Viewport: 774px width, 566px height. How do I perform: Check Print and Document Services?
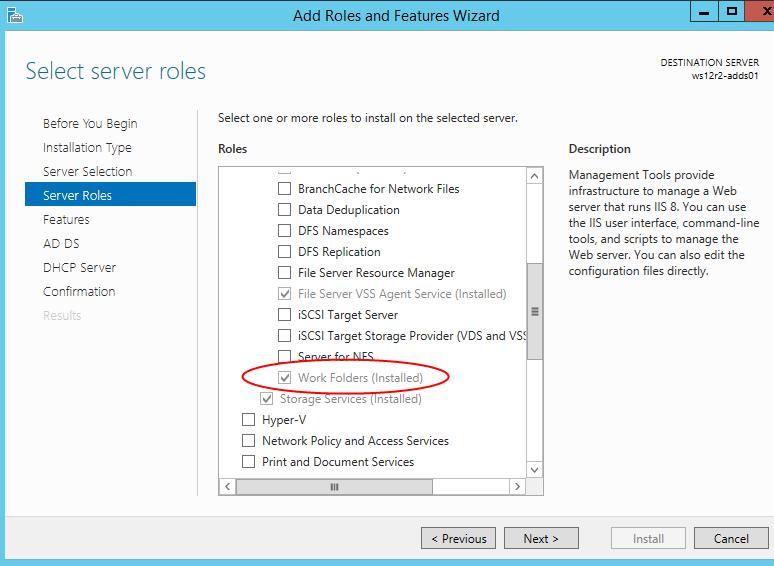248,461
